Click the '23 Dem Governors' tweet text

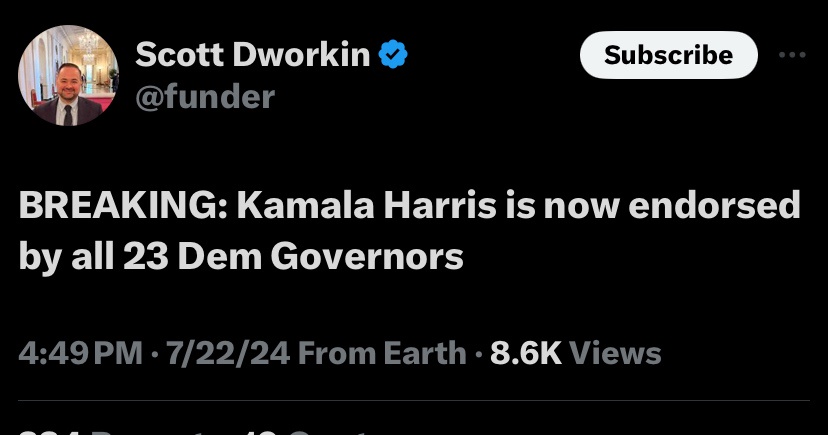click(293, 257)
